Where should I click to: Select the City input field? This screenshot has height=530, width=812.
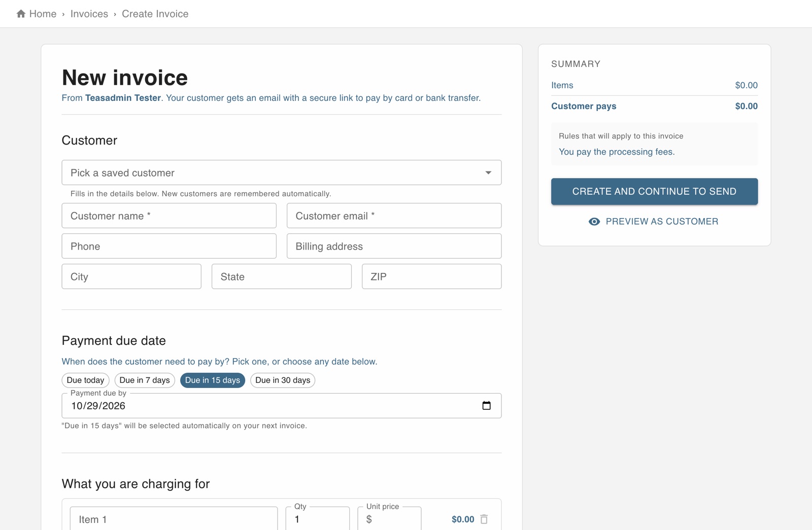(x=131, y=277)
